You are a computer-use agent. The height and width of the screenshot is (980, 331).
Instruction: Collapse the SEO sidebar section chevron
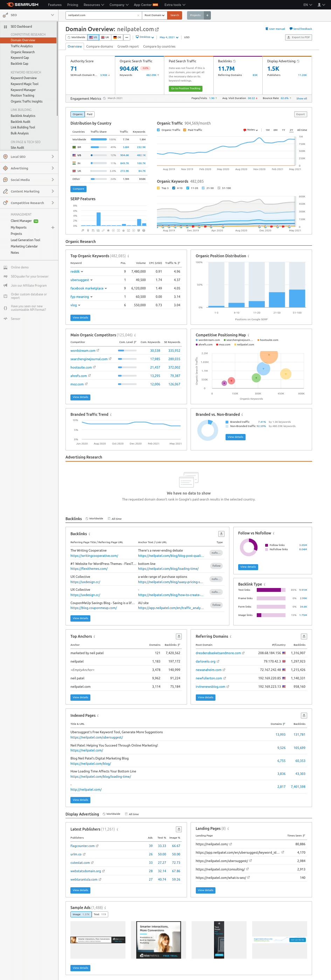[53, 15]
